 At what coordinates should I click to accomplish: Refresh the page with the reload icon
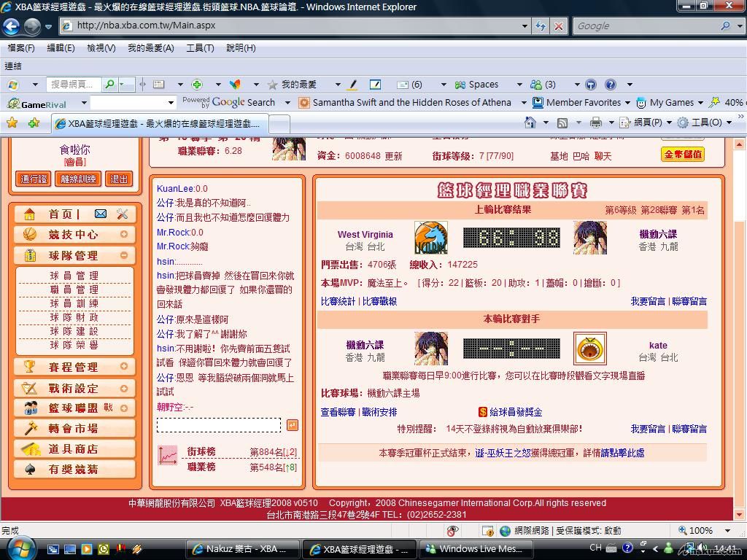pyautogui.click(x=541, y=26)
